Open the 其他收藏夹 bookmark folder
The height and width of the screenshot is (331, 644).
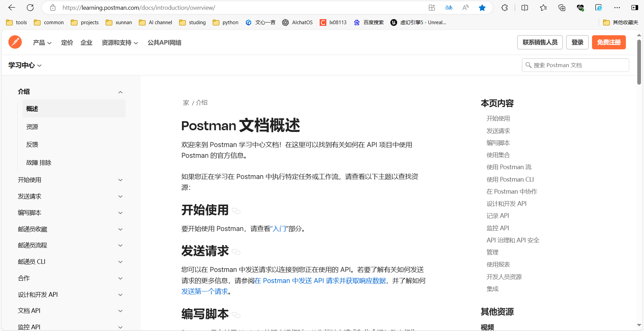[x=621, y=22]
